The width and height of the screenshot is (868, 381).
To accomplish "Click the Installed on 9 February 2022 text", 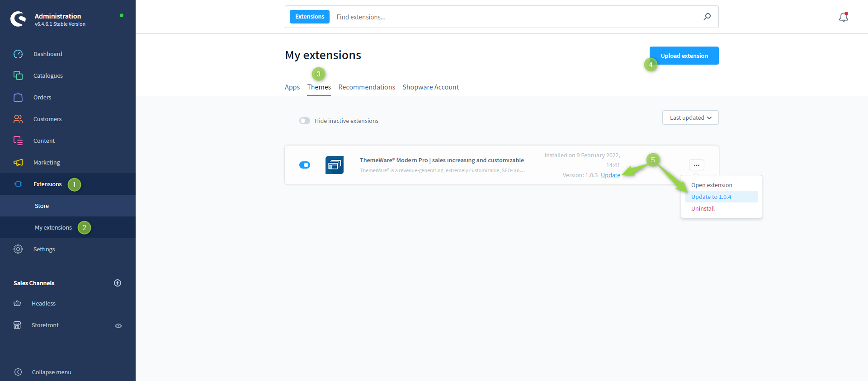I will 582,160.
